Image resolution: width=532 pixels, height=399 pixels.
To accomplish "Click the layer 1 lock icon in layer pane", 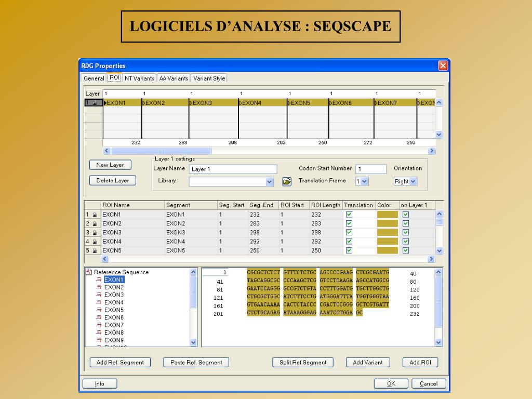I will (95, 102).
